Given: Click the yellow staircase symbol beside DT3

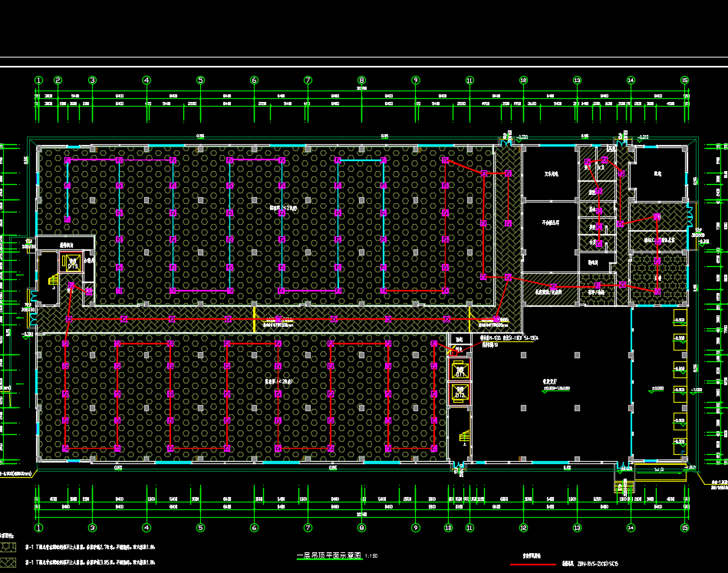Looking at the screenshot, I should point(54,280).
